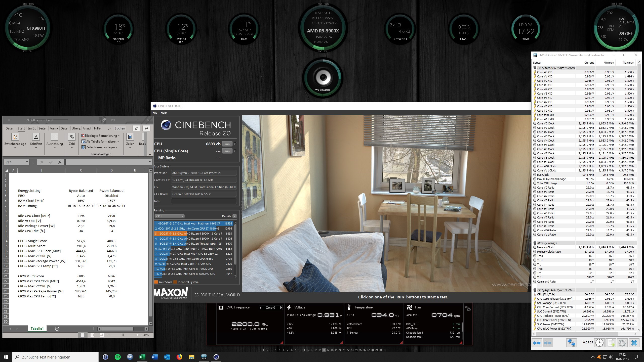644x362 pixels.
Task: Open the Excel name box dropdown
Action: click(27, 162)
